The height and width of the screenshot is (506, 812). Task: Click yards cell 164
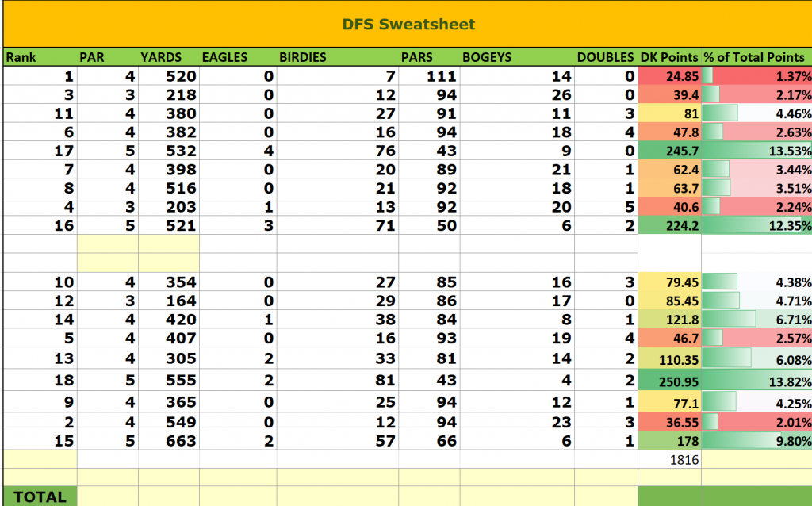169,301
